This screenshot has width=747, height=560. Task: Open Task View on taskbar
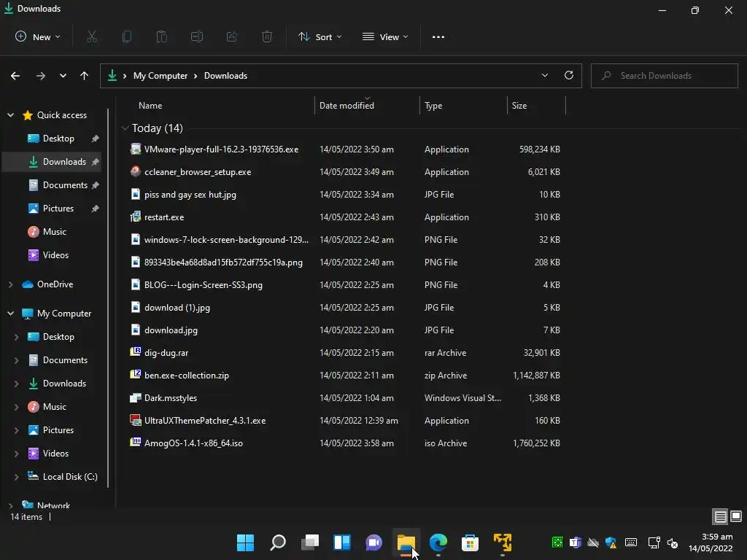(x=309, y=542)
